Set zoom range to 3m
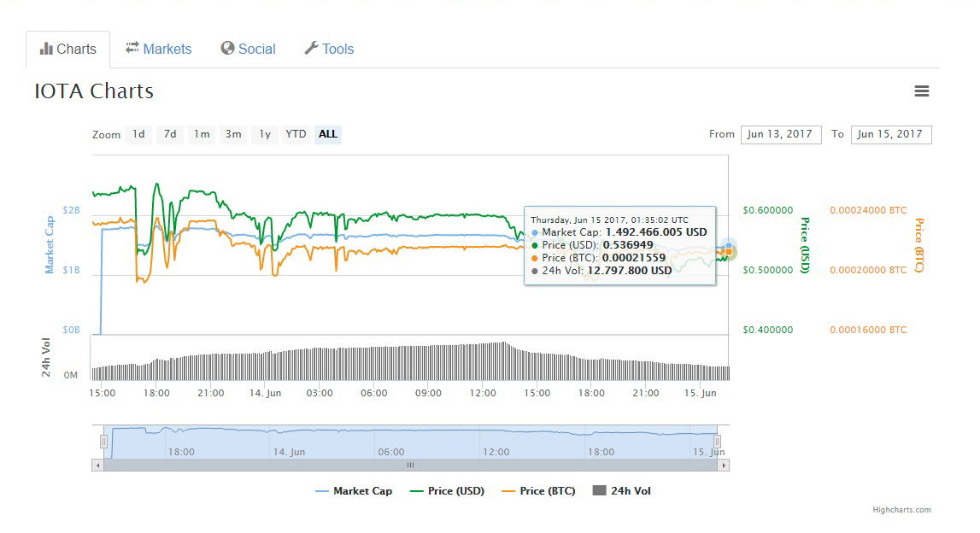 (x=233, y=134)
